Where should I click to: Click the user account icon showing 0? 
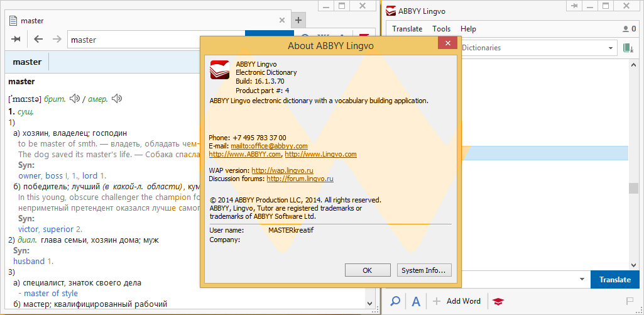[630, 29]
